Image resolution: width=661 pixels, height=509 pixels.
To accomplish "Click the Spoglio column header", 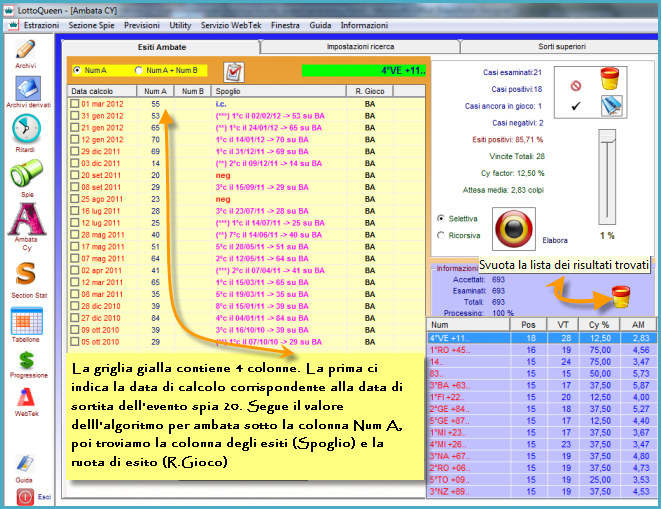I will pos(279,91).
